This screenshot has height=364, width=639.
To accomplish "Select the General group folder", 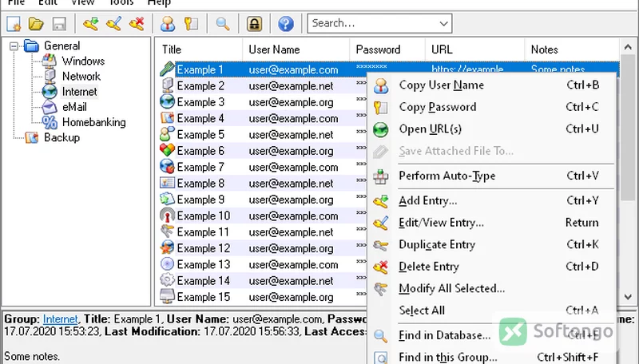I will point(52,45).
